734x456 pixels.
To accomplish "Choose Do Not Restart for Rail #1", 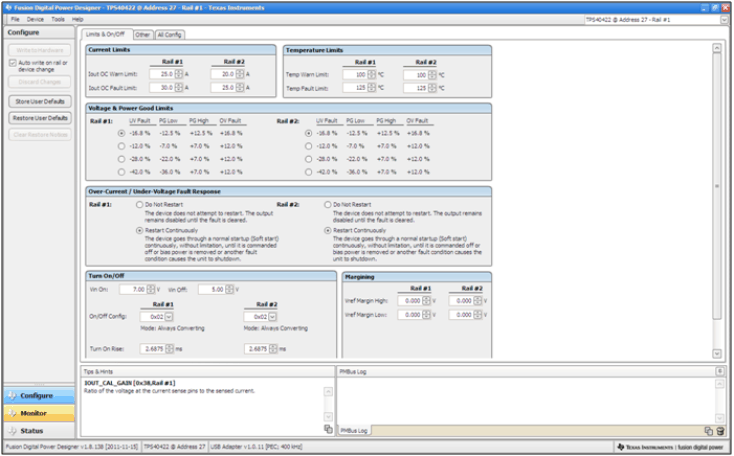I will 139,205.
